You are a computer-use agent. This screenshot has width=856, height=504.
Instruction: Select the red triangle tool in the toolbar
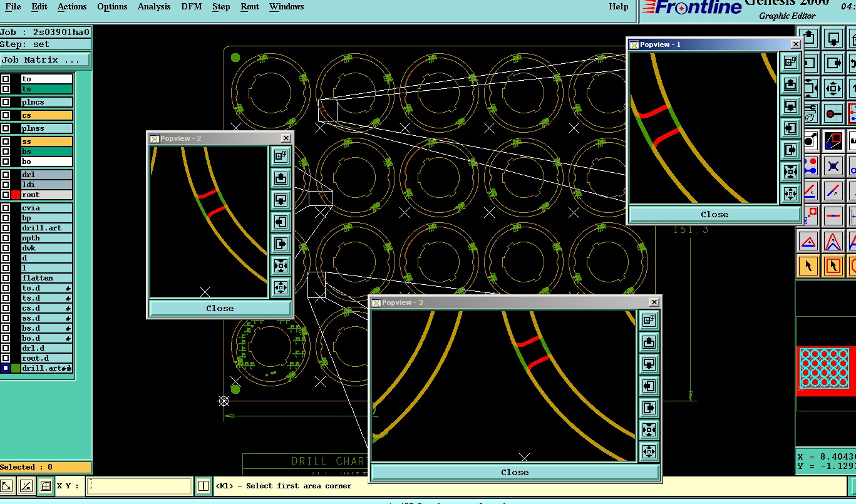click(808, 241)
